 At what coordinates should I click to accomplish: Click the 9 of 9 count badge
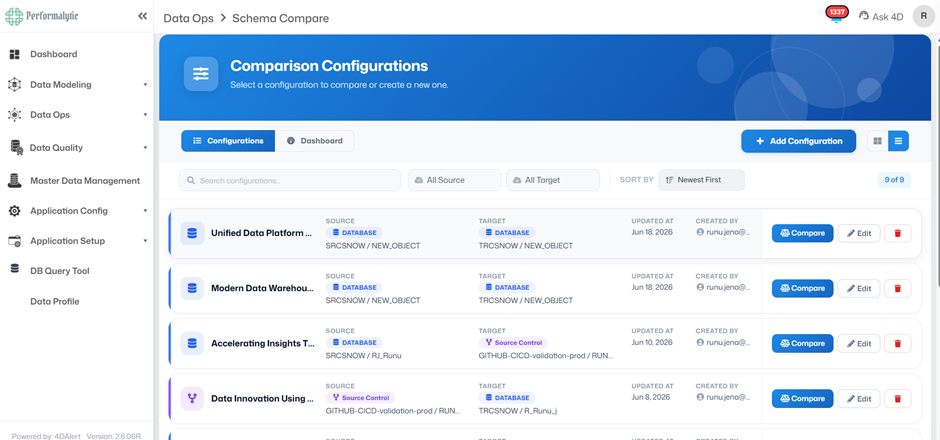894,179
